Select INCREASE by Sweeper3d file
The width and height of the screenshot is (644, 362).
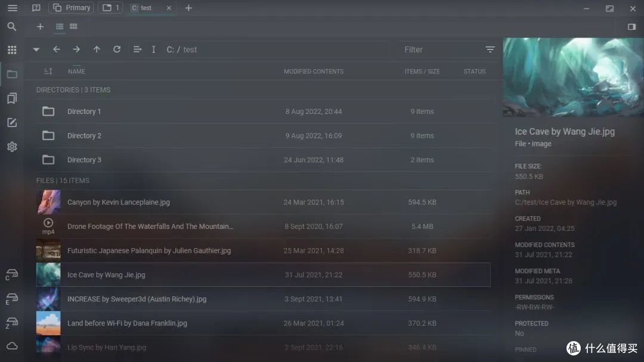pos(264,299)
